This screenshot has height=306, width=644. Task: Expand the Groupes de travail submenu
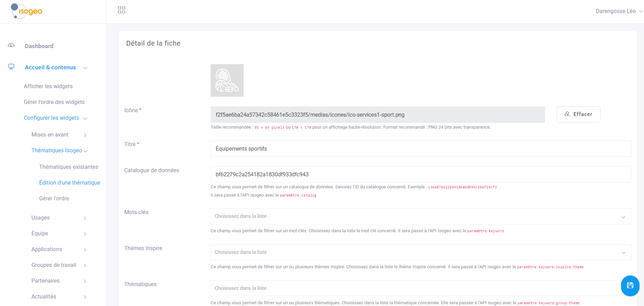pos(59,265)
